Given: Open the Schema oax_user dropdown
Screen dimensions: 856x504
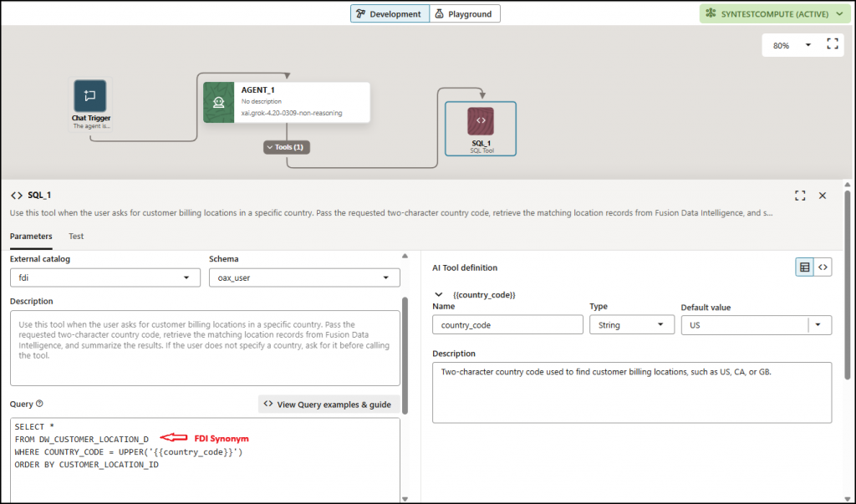Looking at the screenshot, I should coord(304,277).
